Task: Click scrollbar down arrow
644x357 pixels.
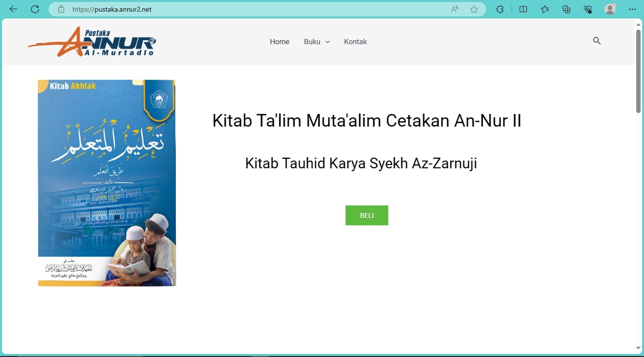Action: pos(639,348)
